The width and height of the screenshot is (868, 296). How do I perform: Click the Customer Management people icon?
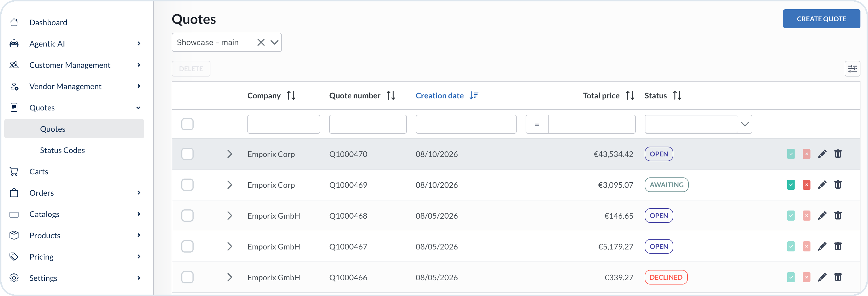pos(14,65)
